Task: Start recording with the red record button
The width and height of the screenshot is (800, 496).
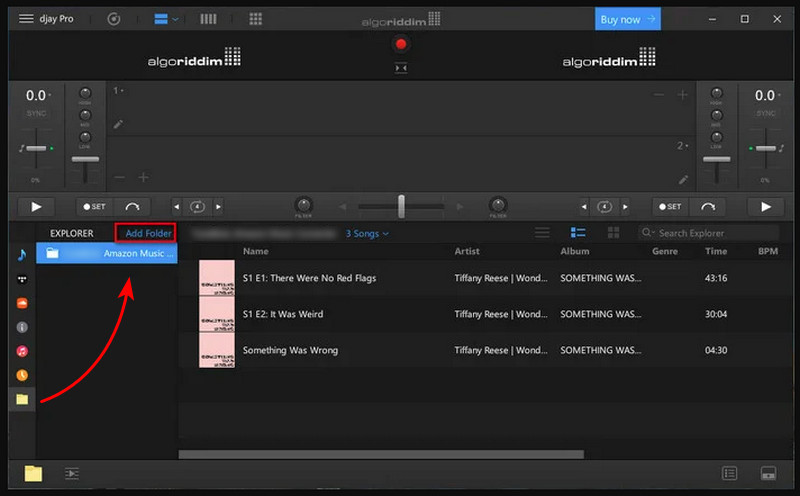Action: tap(401, 44)
